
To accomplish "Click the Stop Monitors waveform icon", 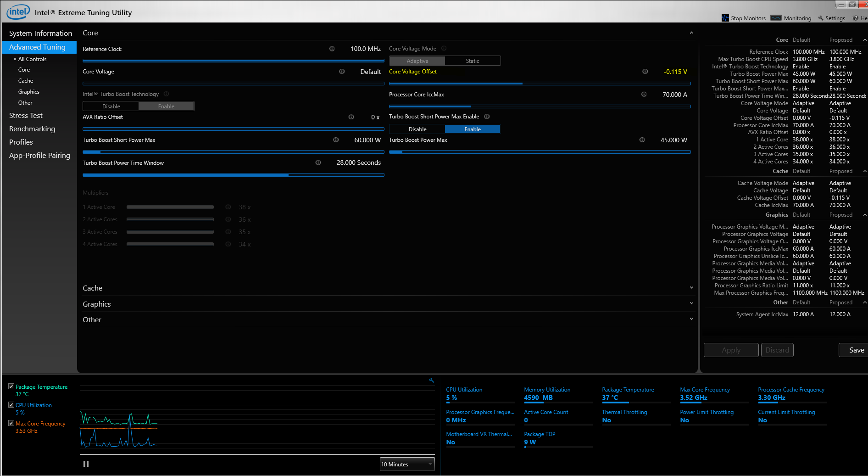I will click(725, 18).
